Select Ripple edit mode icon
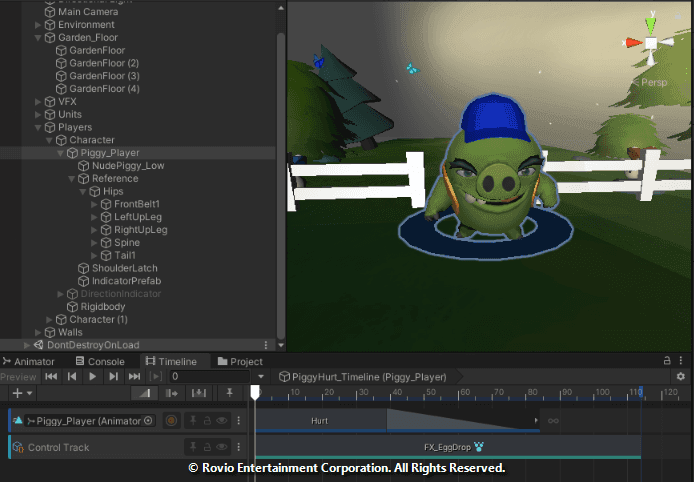Screen dimensions: 694x482 [x=171, y=393]
